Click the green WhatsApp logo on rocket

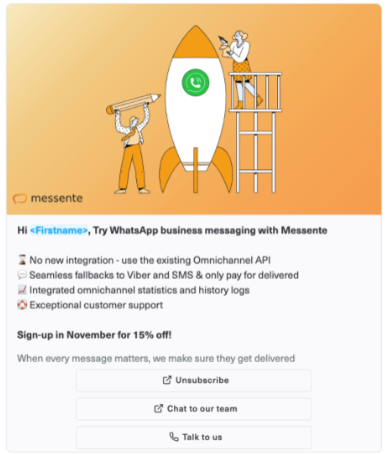tap(196, 82)
